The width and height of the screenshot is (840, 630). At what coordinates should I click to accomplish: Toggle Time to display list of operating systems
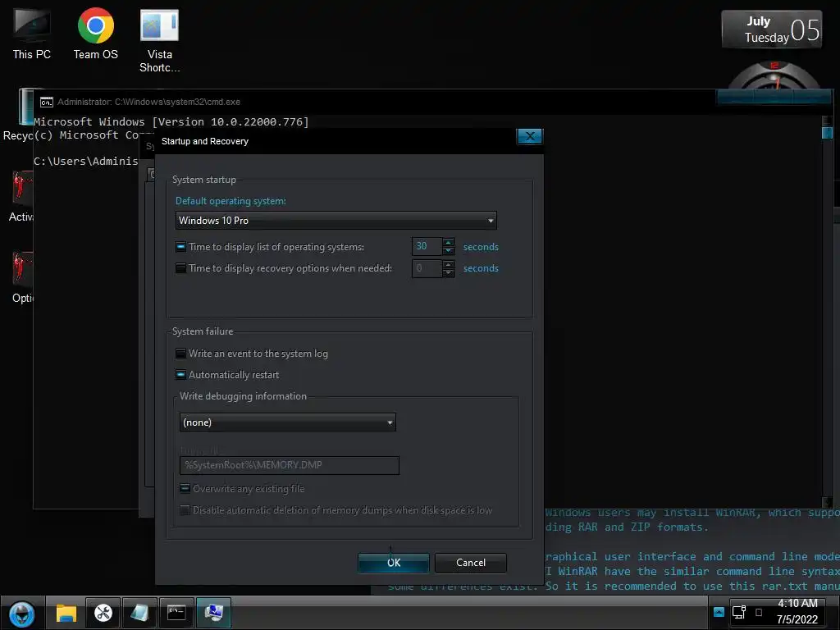point(180,247)
